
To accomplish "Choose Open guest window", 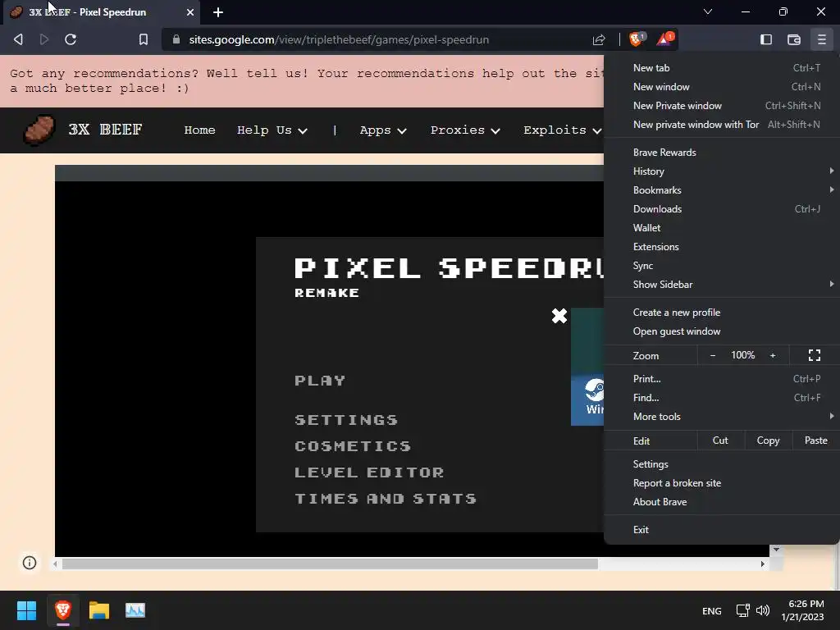I will pyautogui.click(x=722, y=331).
